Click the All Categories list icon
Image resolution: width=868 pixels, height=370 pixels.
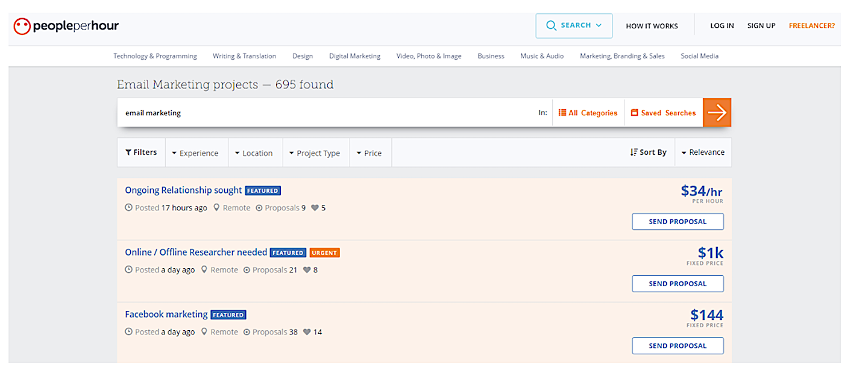[x=562, y=113]
